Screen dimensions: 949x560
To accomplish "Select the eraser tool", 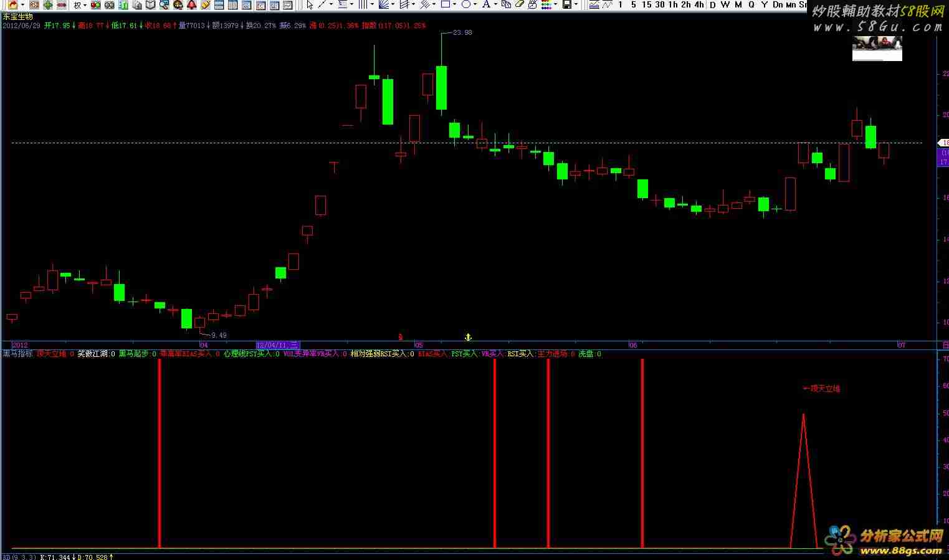I will coord(520,5).
